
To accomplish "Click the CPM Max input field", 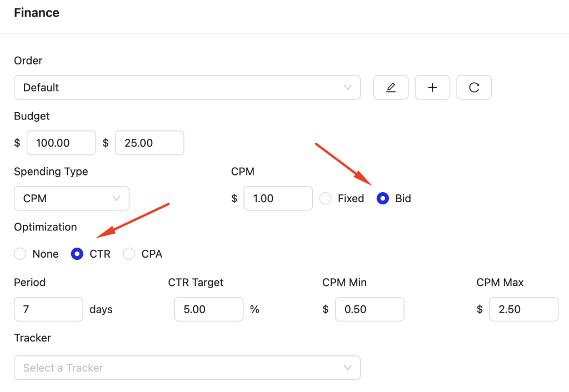I will tap(523, 309).
